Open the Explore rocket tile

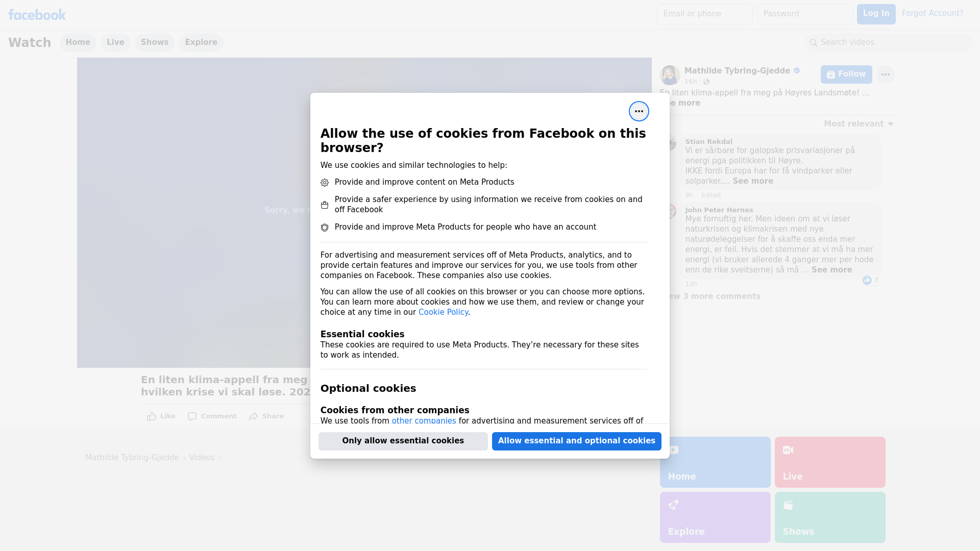click(x=715, y=517)
